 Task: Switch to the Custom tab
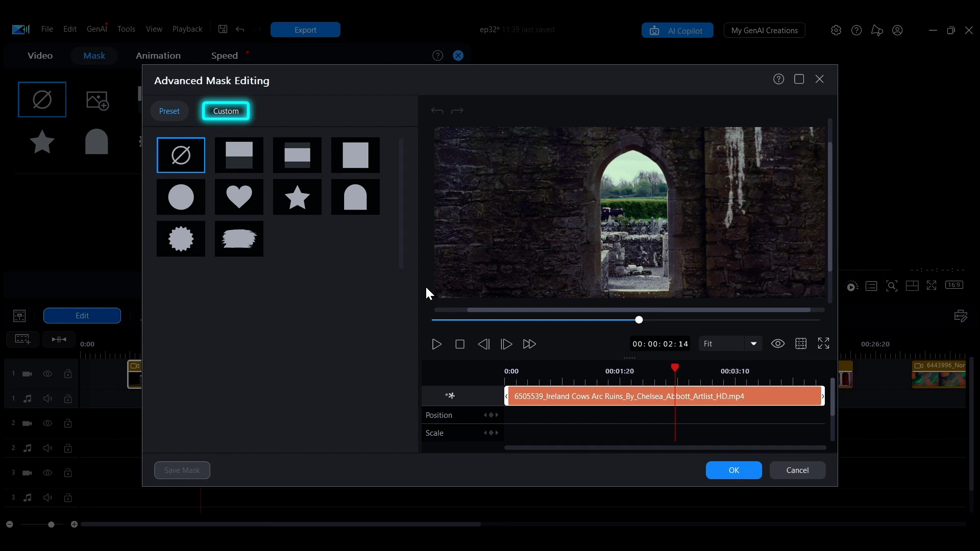tap(226, 111)
